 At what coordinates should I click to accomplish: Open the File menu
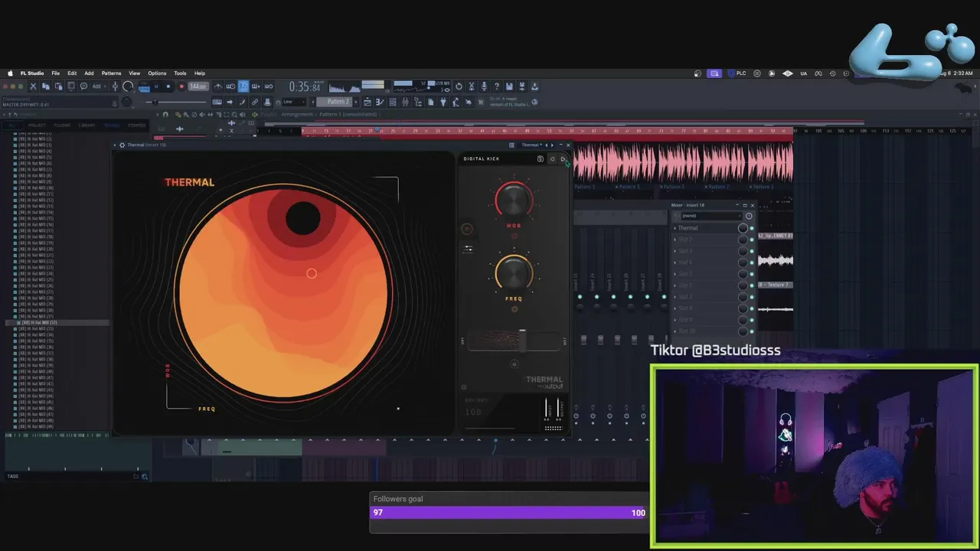point(56,73)
